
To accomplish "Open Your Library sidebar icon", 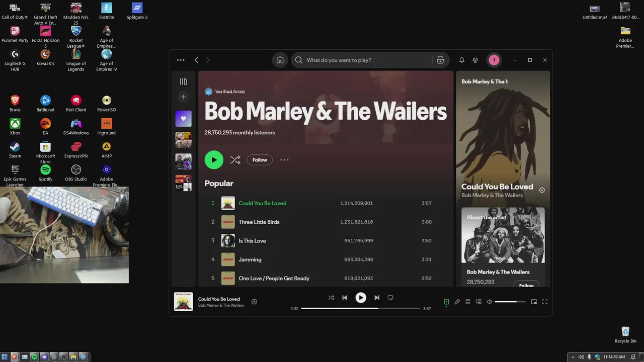I will click(x=183, y=81).
